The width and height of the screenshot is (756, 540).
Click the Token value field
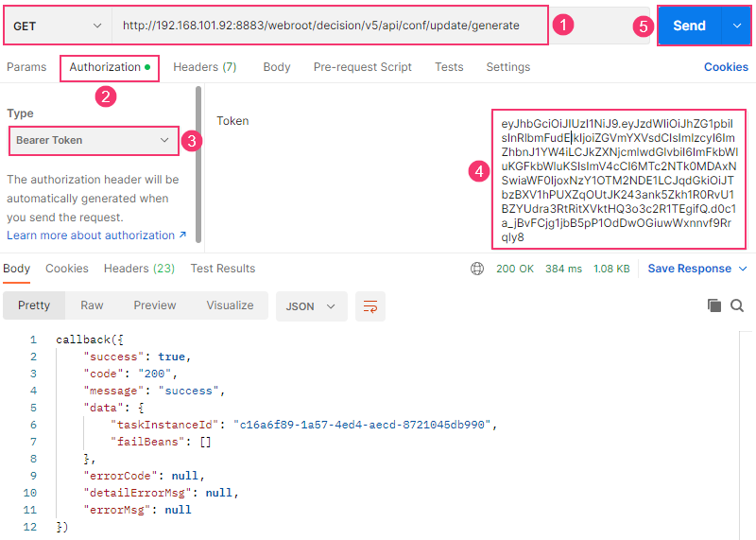point(619,180)
